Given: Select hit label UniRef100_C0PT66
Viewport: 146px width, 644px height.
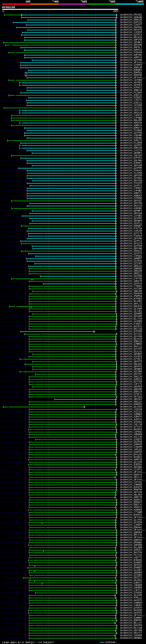Looking at the screenshot, I should (131, 278).
